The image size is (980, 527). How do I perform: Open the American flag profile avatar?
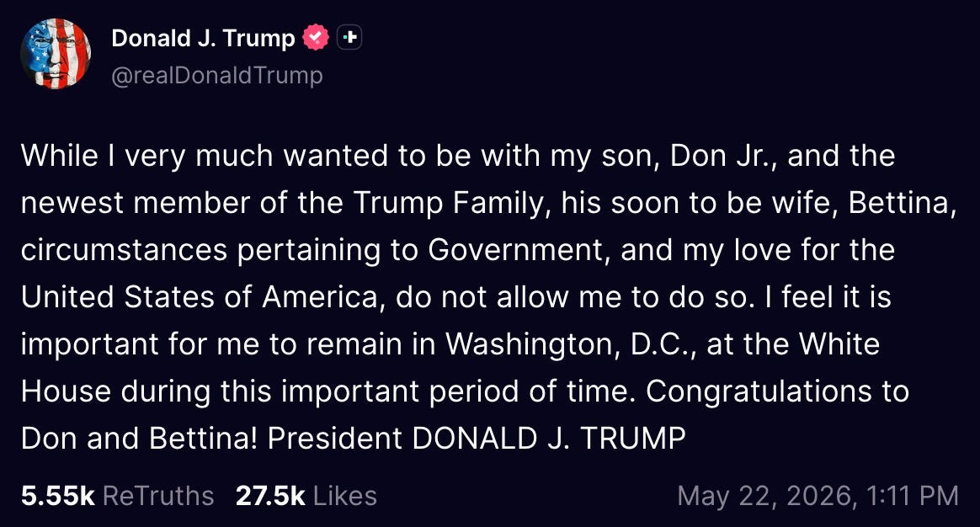coord(56,54)
